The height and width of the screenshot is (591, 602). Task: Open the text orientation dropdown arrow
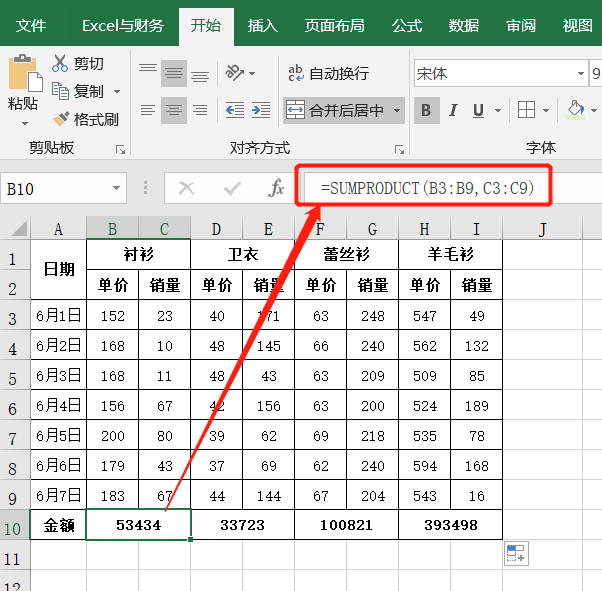pos(252,73)
